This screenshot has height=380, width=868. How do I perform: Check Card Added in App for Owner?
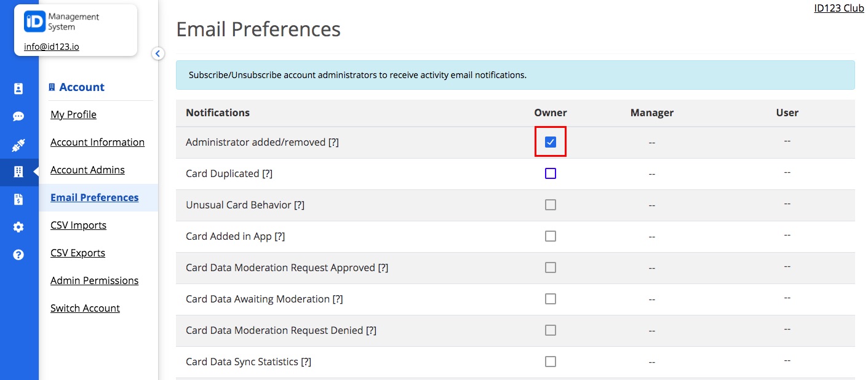pos(550,236)
